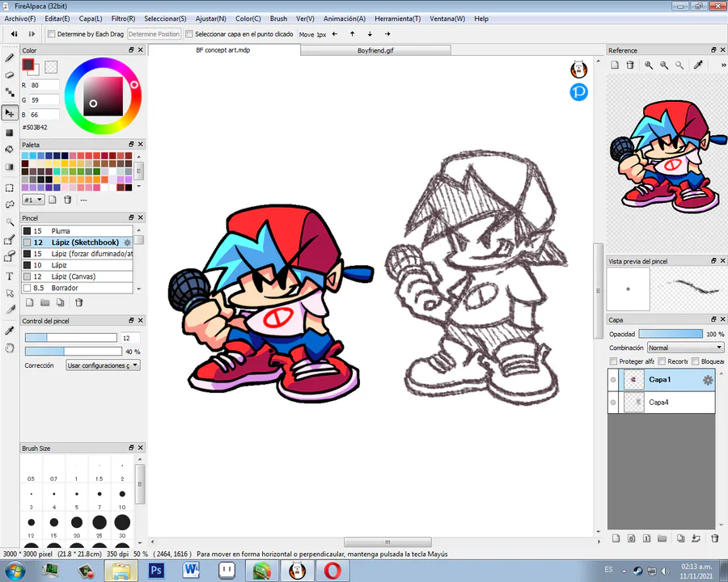Open the Filtro(R) menu

pos(123,19)
